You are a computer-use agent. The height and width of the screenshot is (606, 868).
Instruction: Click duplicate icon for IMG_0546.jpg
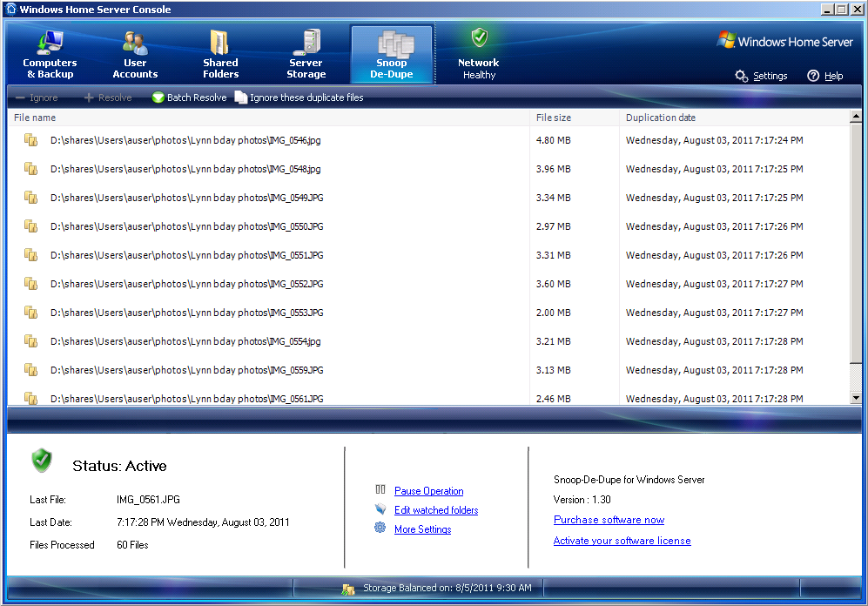[x=31, y=140]
